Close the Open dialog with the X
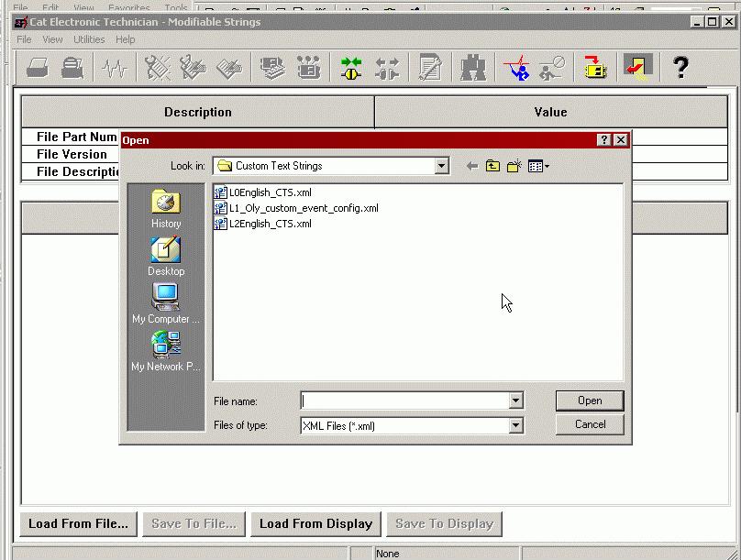This screenshot has width=741, height=560. (621, 140)
